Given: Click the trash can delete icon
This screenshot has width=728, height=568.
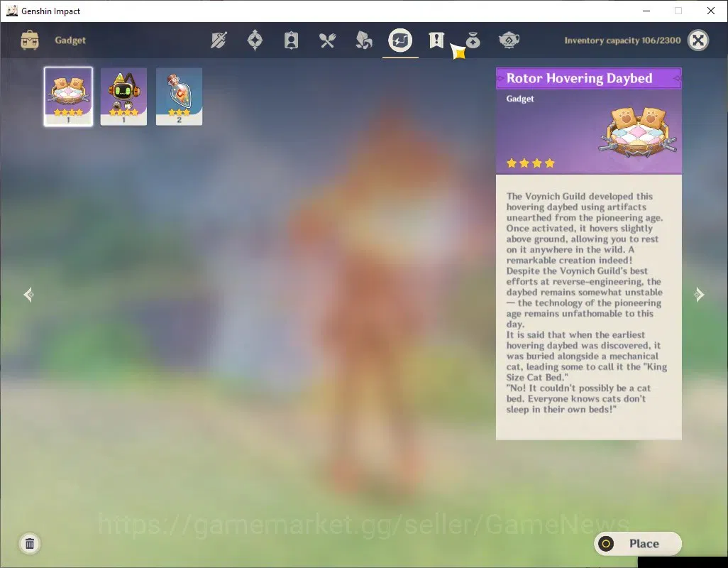Looking at the screenshot, I should tap(30, 543).
